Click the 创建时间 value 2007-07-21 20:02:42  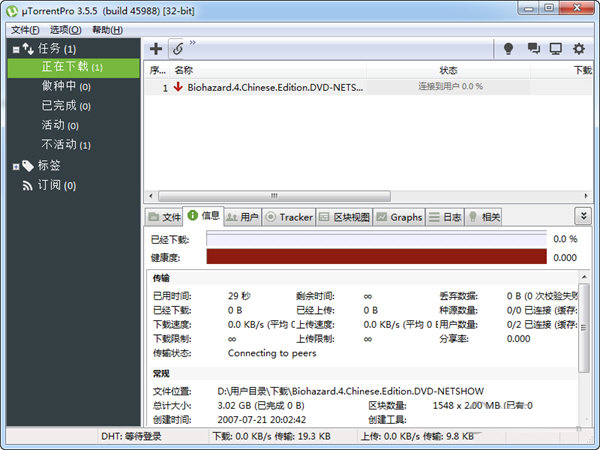click(x=262, y=420)
